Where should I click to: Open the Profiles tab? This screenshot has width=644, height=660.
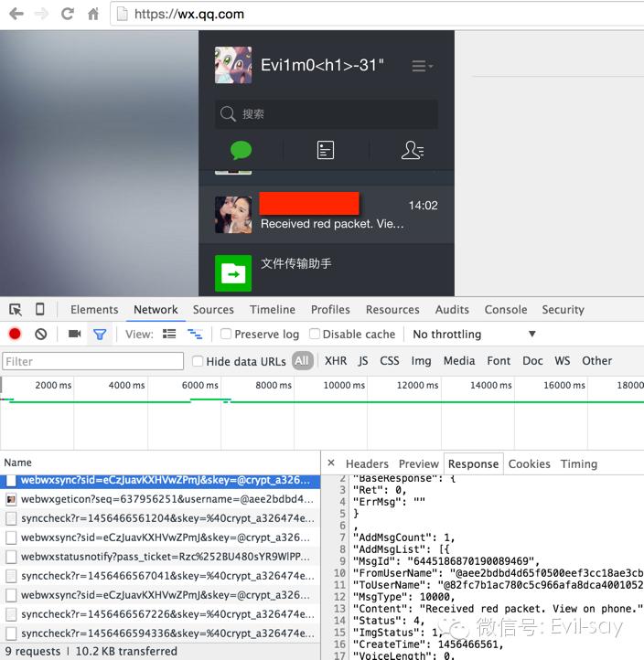click(x=330, y=310)
